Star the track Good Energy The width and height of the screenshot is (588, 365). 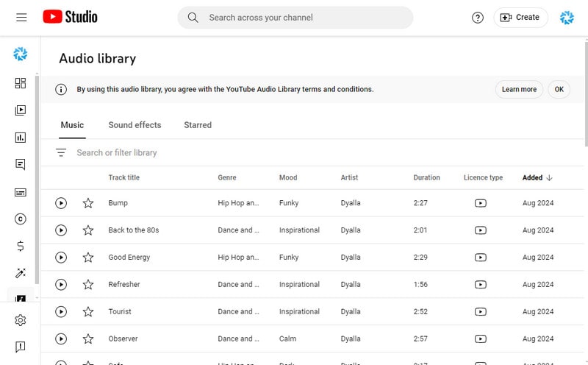click(x=88, y=258)
